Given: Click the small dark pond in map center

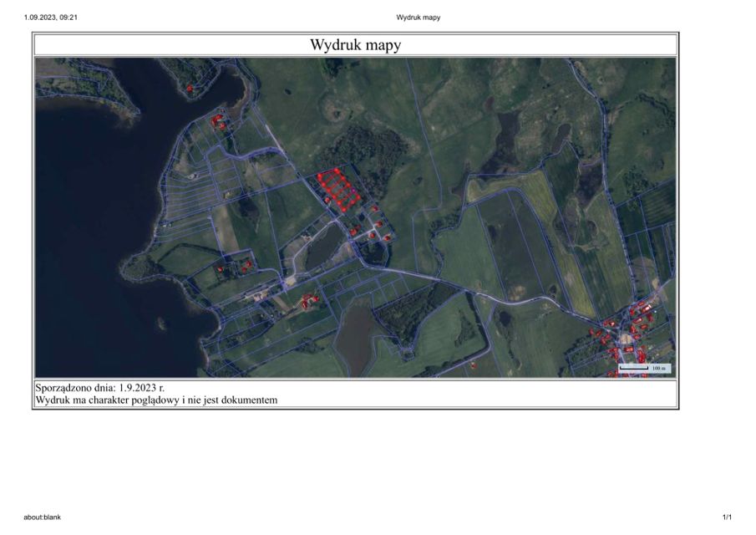Looking at the screenshot, I should coord(323,247).
